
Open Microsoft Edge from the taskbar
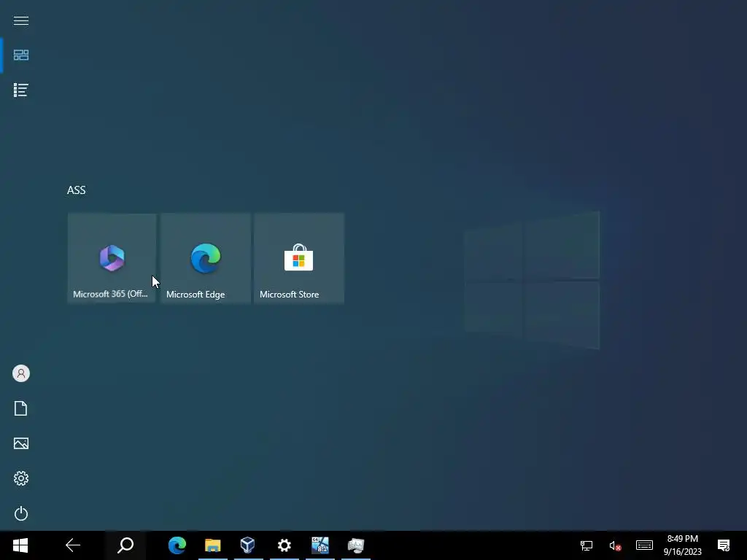click(x=177, y=545)
